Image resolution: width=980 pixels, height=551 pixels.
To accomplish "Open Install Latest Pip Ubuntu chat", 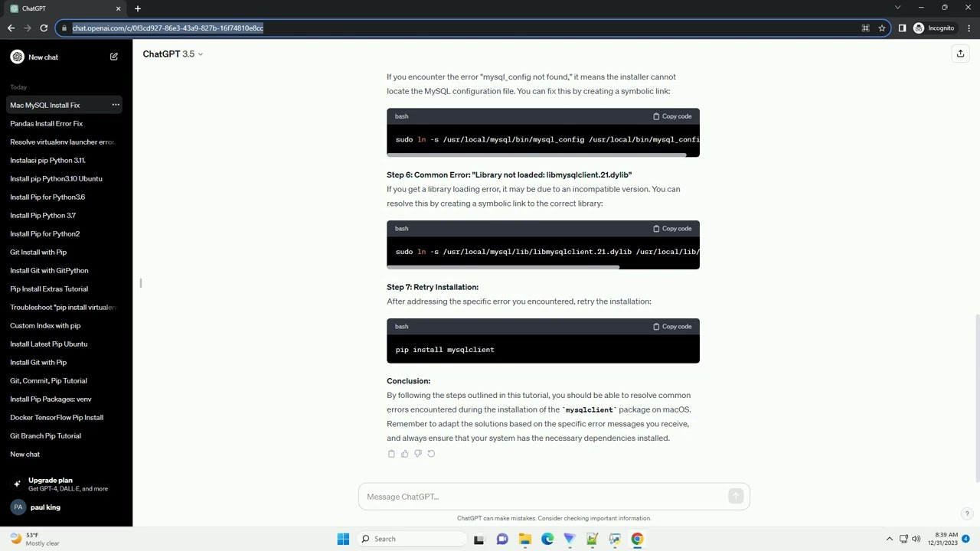I will [x=66, y=344].
